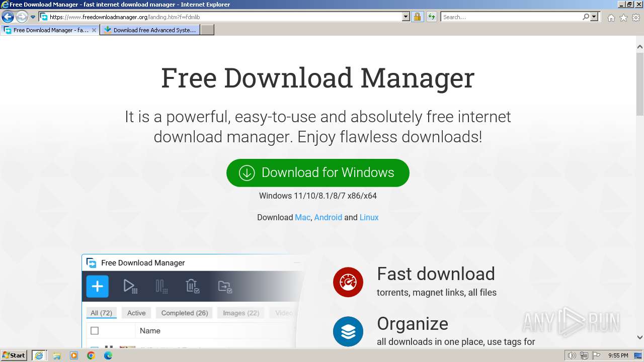The image size is (644, 362).
Task: Click the Fast download heading
Action: [436, 274]
